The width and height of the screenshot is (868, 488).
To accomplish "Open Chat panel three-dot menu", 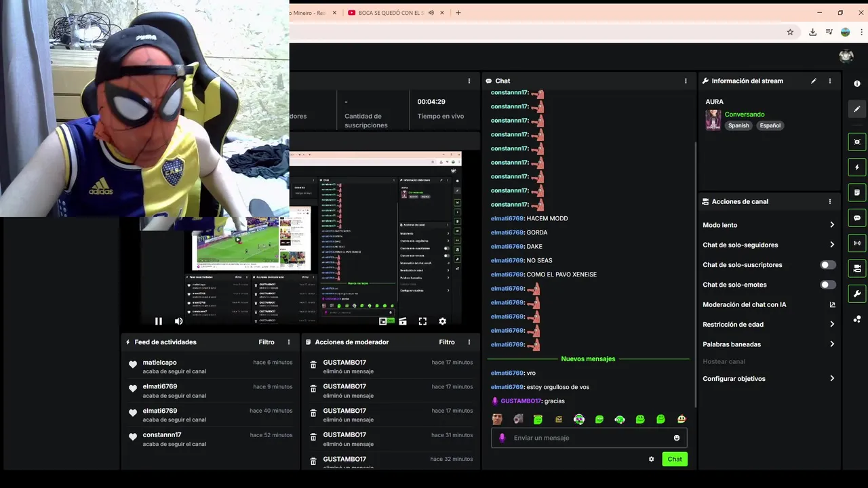I will (x=686, y=81).
